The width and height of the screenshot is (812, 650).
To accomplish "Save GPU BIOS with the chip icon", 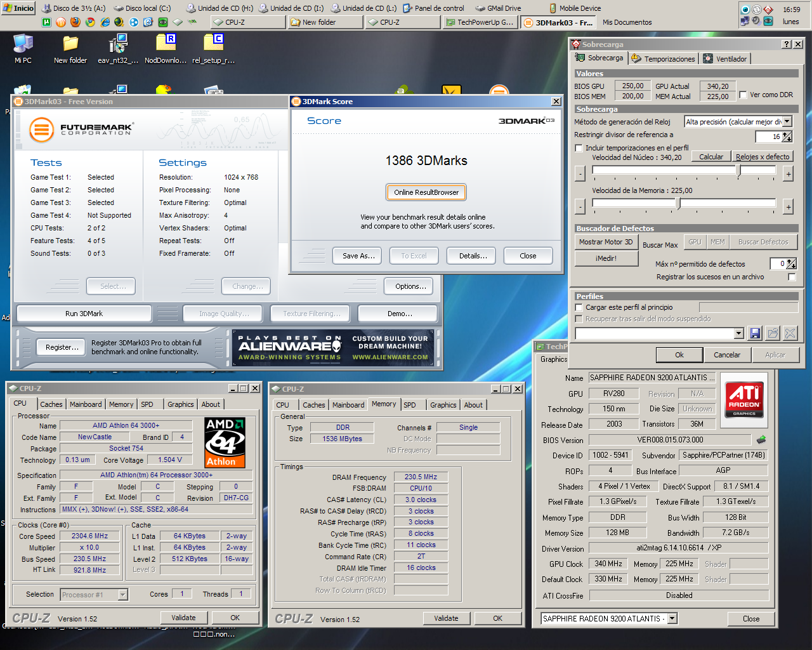I will (x=761, y=439).
